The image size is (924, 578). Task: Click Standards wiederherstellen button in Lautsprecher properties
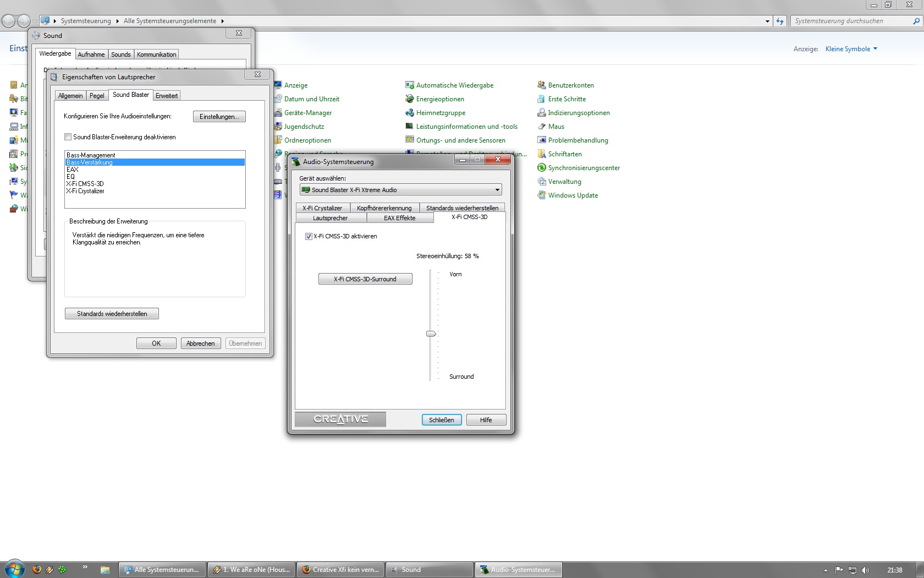(112, 314)
